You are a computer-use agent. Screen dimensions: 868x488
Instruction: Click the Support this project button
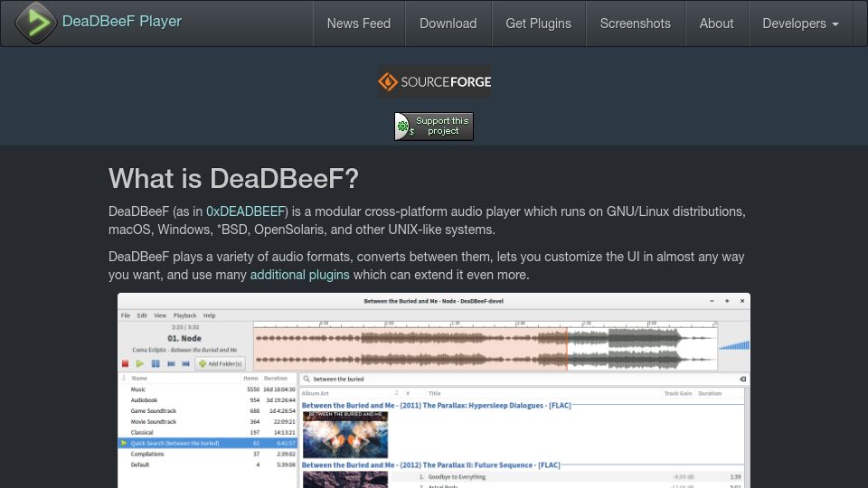click(433, 127)
